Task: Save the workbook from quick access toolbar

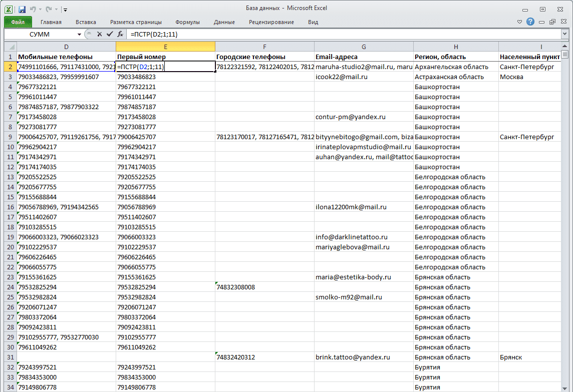Action: pyautogui.click(x=22, y=9)
